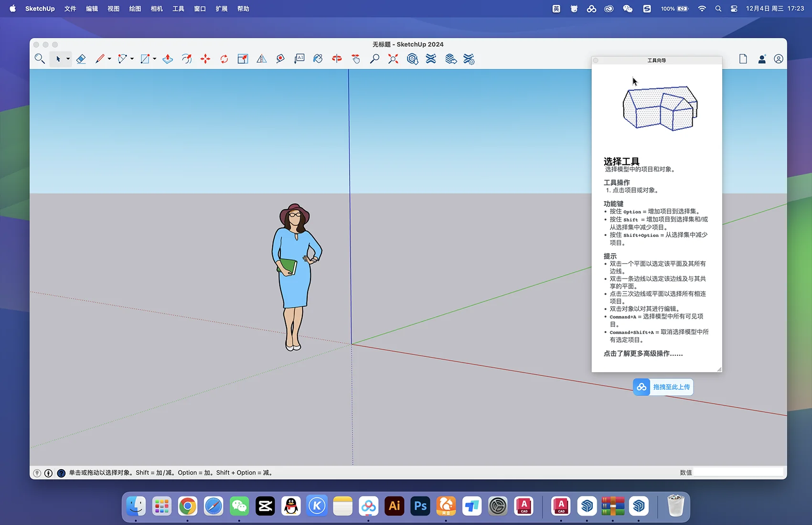The image size is (812, 525).
Task: Open the 帮助 menu
Action: [243, 9]
